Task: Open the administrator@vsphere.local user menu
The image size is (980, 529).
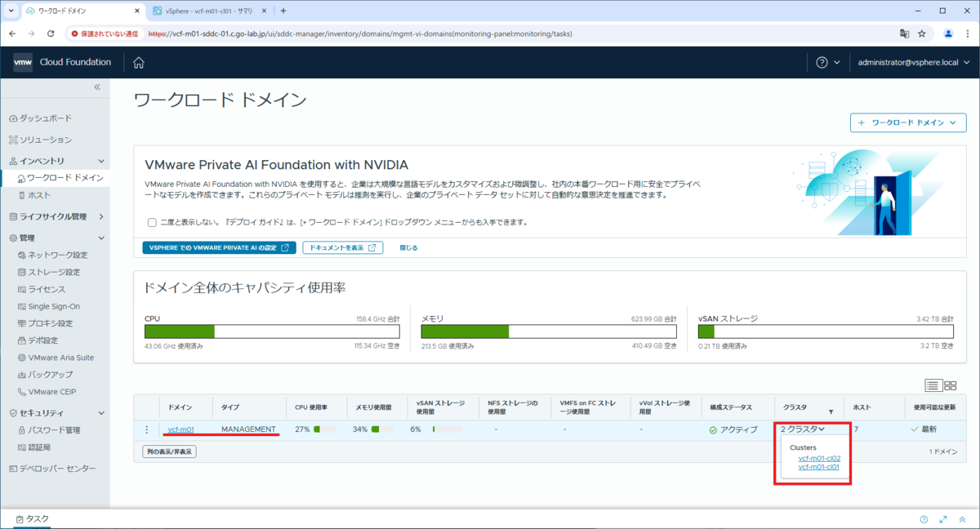Action: [912, 62]
